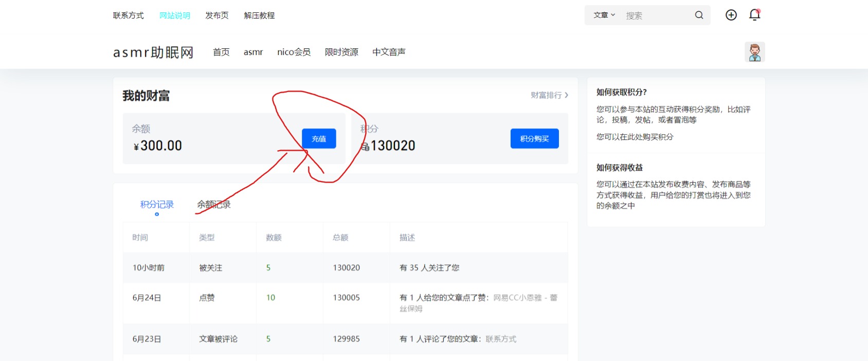Click the plus circle publish icon
Viewport: 868px width, 361px height.
pyautogui.click(x=731, y=15)
